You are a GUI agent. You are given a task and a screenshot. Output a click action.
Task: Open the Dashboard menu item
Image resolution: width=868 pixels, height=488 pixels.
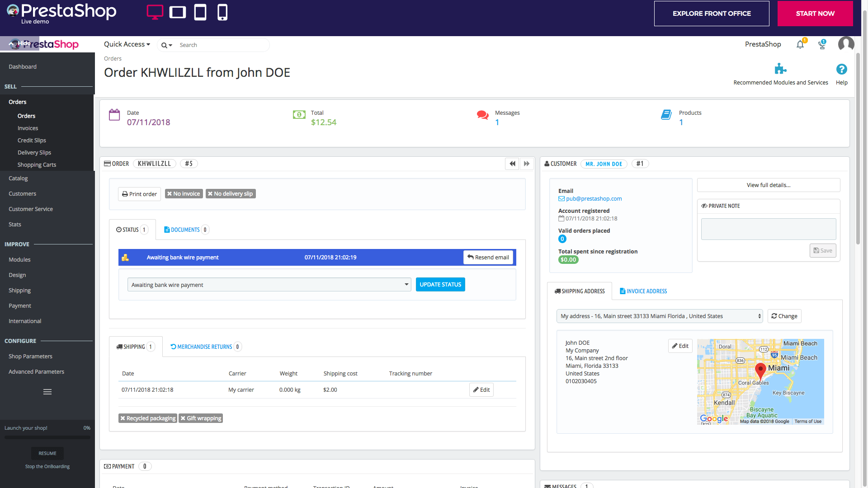coord(23,66)
